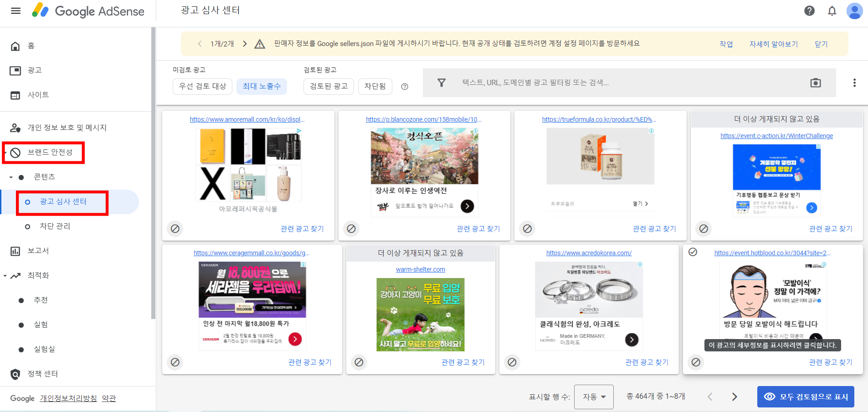Viewport: 868px width, 412px height.
Task: Open the notifications bell
Action: point(832,11)
